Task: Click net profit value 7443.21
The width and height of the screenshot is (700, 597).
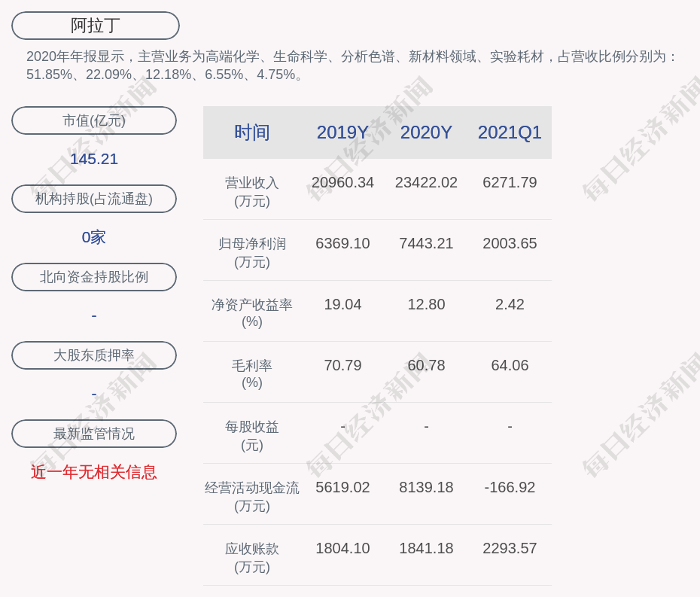Action: click(426, 243)
